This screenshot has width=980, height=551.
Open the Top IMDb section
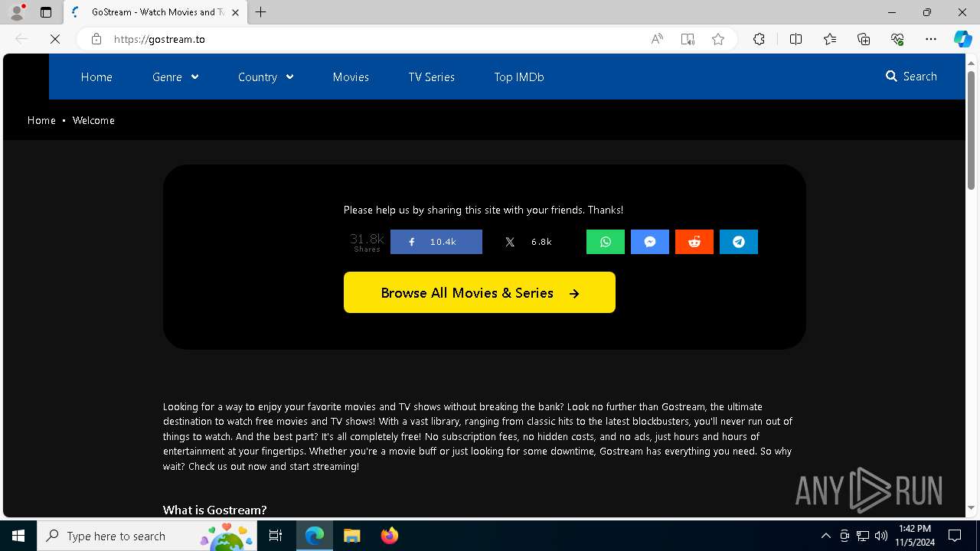point(519,77)
